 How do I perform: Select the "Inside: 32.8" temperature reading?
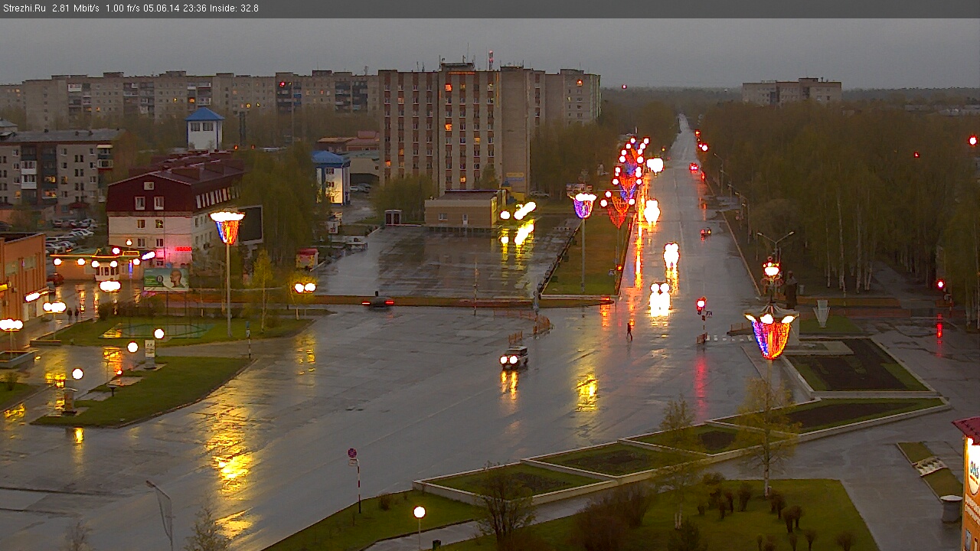tap(234, 8)
